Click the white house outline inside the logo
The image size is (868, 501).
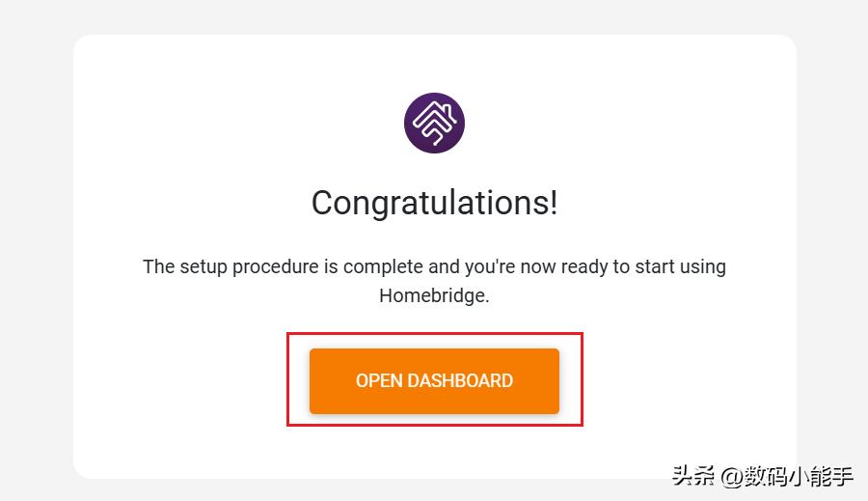click(x=435, y=123)
